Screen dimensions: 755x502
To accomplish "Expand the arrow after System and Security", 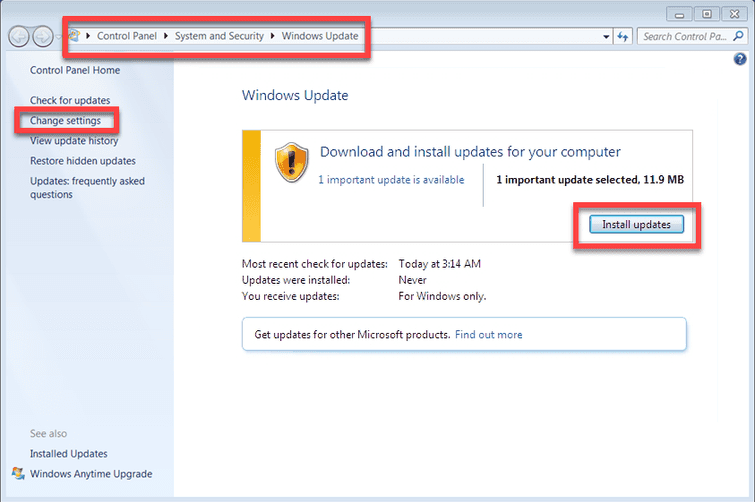I will [273, 36].
